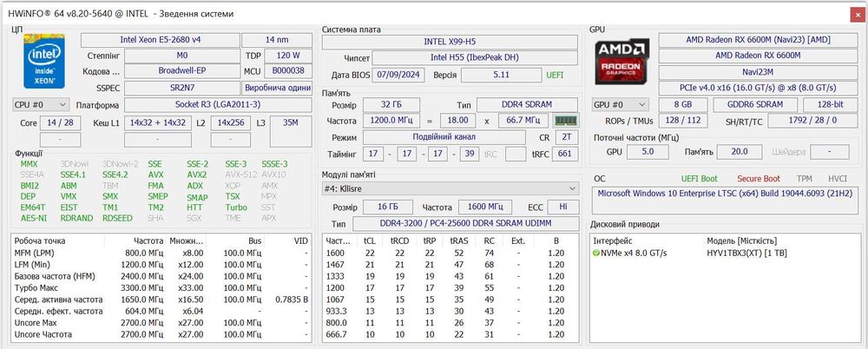Screen dimensions: 868x349
Task: Click the shaders 1792 / 28 / 0 value
Action: (x=812, y=121)
